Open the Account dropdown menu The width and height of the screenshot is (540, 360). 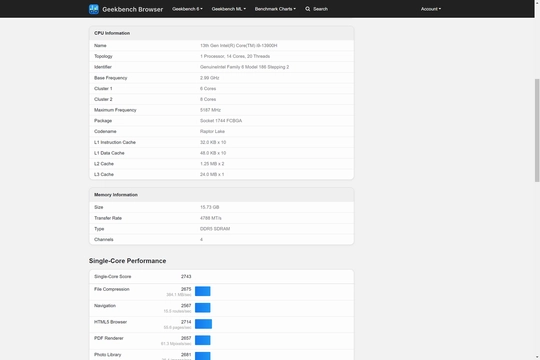[430, 9]
